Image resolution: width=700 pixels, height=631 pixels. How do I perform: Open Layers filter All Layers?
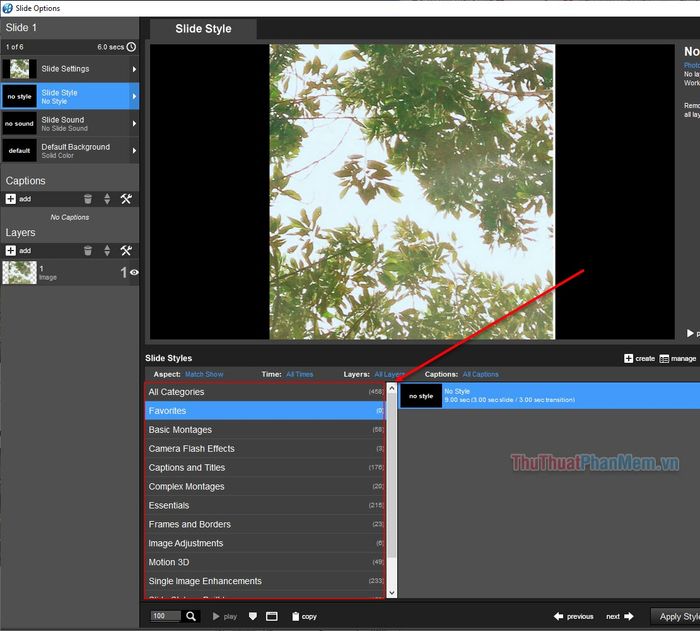tap(389, 375)
